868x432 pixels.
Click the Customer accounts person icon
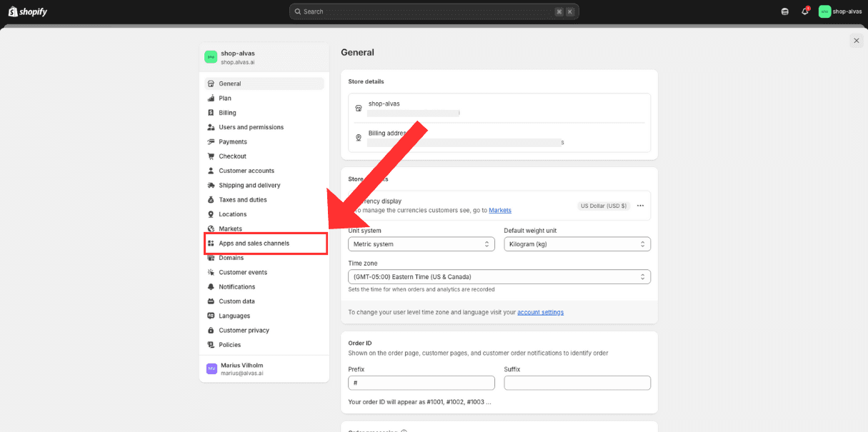[x=211, y=171]
